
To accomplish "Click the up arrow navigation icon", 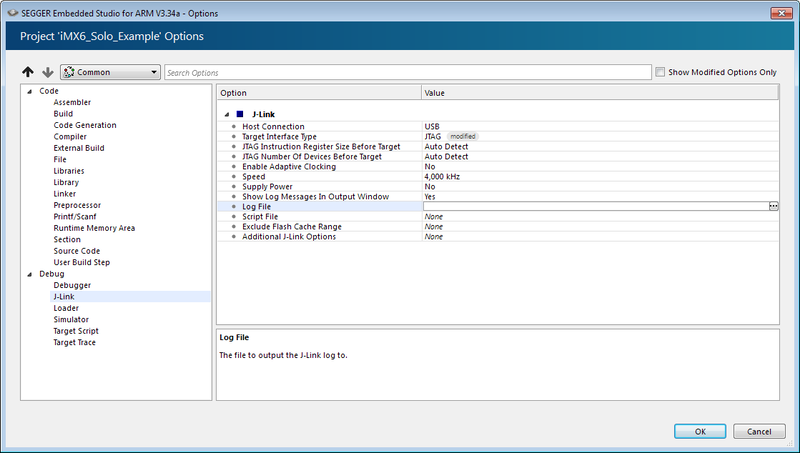I will 28,73.
